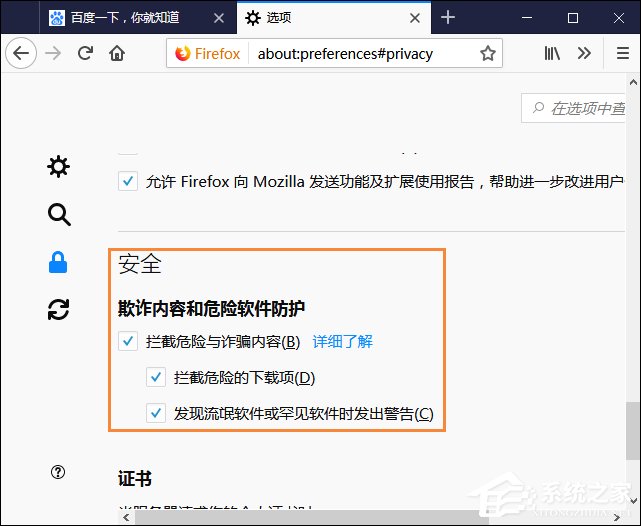
Task: Toggle 拦截危险与诈骗内容 checkbox
Action: pos(128,341)
